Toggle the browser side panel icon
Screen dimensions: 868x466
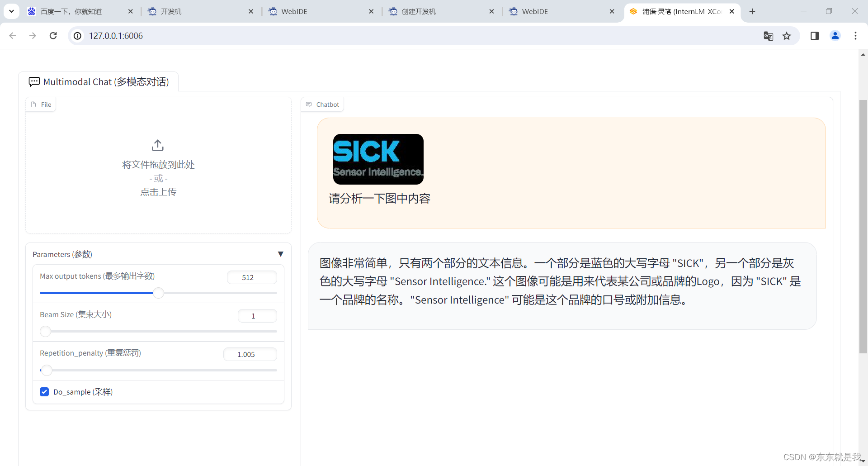815,36
